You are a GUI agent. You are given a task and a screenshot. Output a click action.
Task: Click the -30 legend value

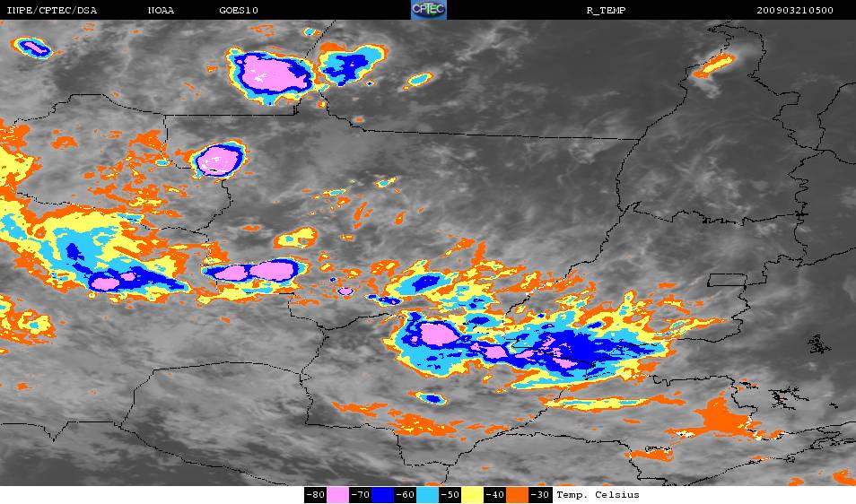539,495
